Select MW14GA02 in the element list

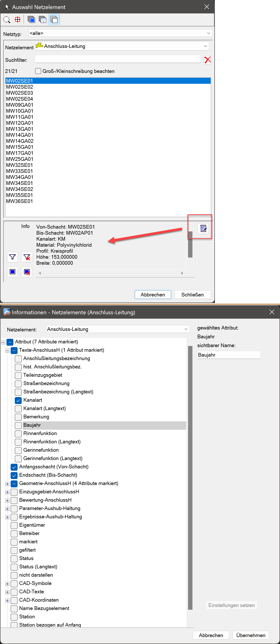[20, 141]
